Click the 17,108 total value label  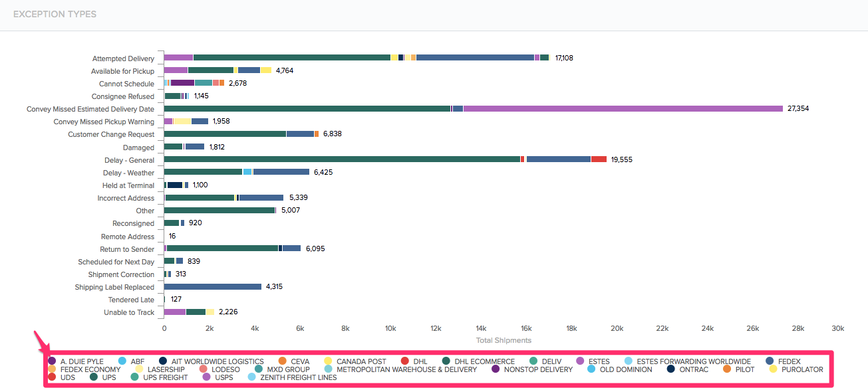[x=564, y=58]
